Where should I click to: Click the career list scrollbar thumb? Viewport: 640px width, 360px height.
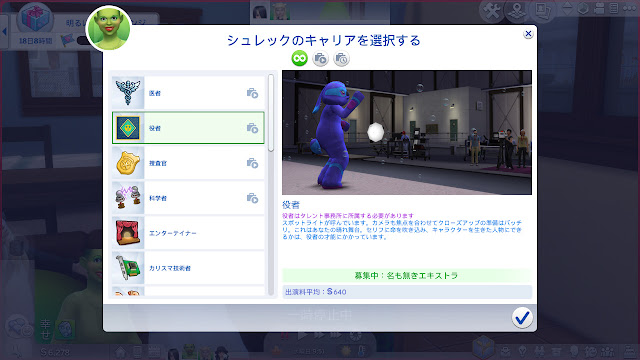click(x=271, y=113)
